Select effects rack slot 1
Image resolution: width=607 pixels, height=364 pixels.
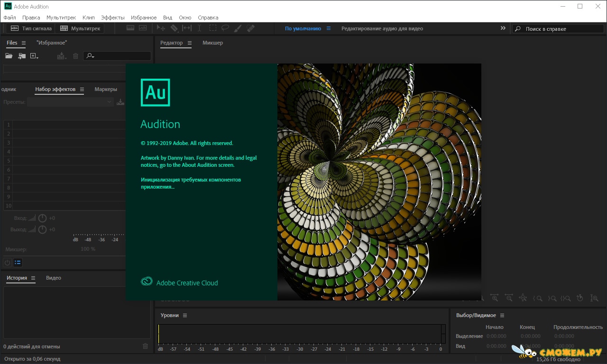tap(64, 125)
